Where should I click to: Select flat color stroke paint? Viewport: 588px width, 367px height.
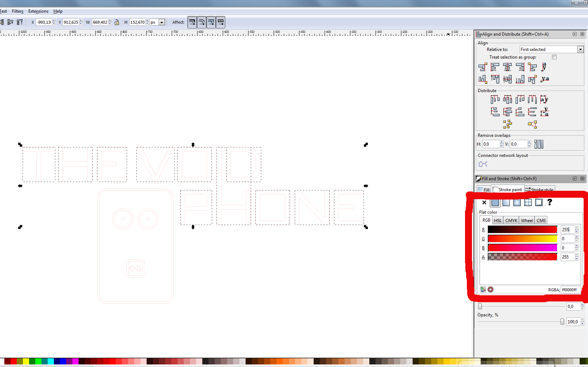[495, 202]
